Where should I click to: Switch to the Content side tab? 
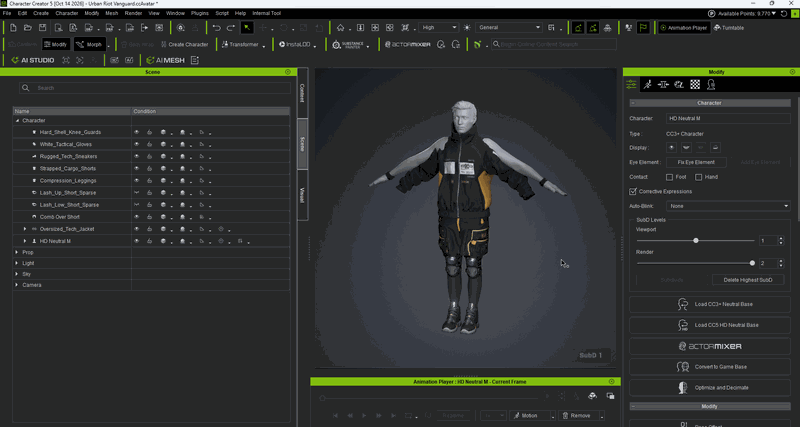pyautogui.click(x=302, y=93)
